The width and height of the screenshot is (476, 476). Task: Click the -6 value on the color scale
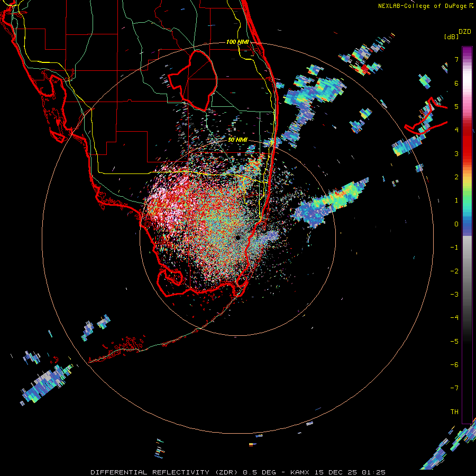coord(454,365)
